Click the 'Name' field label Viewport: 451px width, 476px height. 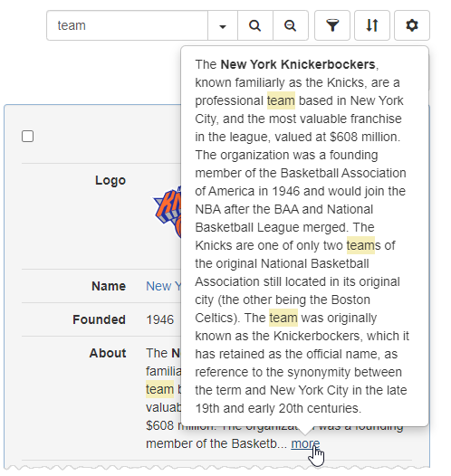pyautogui.click(x=109, y=286)
